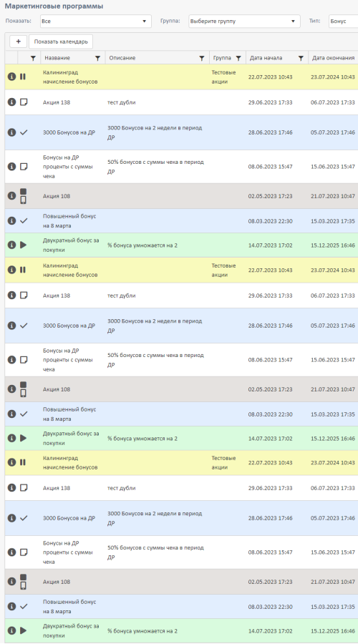Click the play icon of the topmost Двукратный бонус row
The width and height of the screenshot is (358, 644).
[23, 245]
